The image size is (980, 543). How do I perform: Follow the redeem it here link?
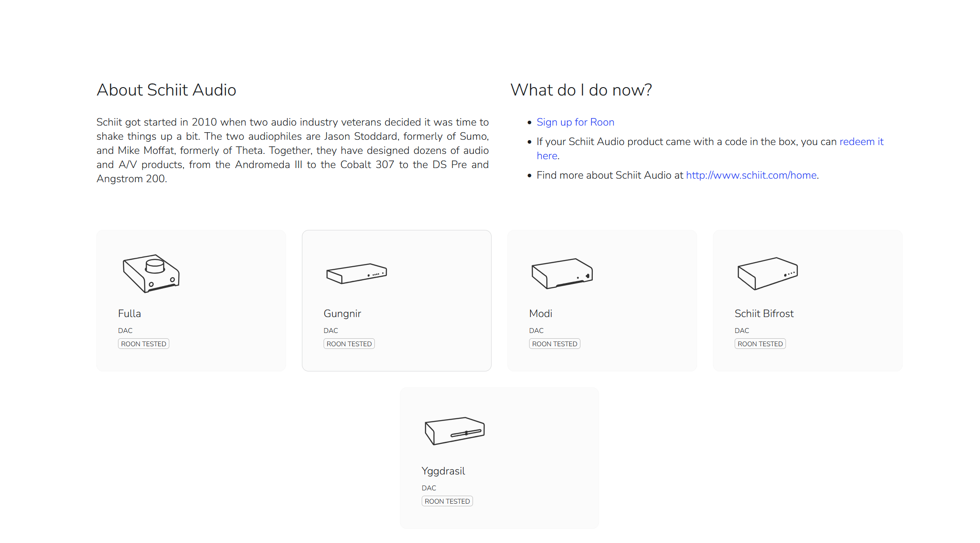click(x=861, y=141)
